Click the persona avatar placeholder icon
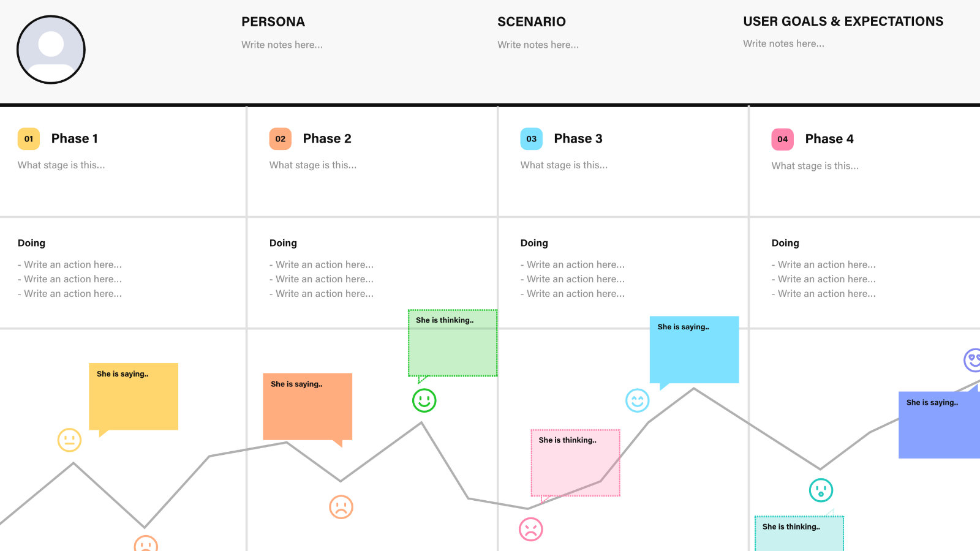 51,50
